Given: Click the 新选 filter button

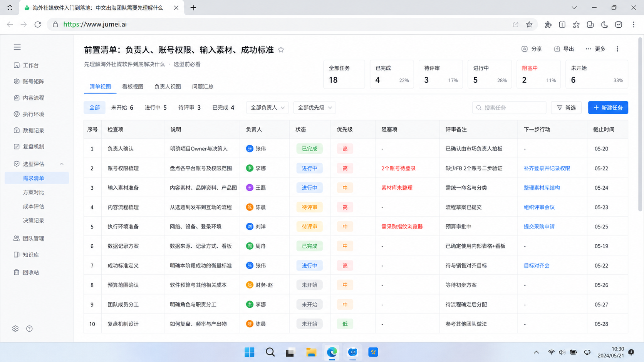Looking at the screenshot, I should pos(566,108).
